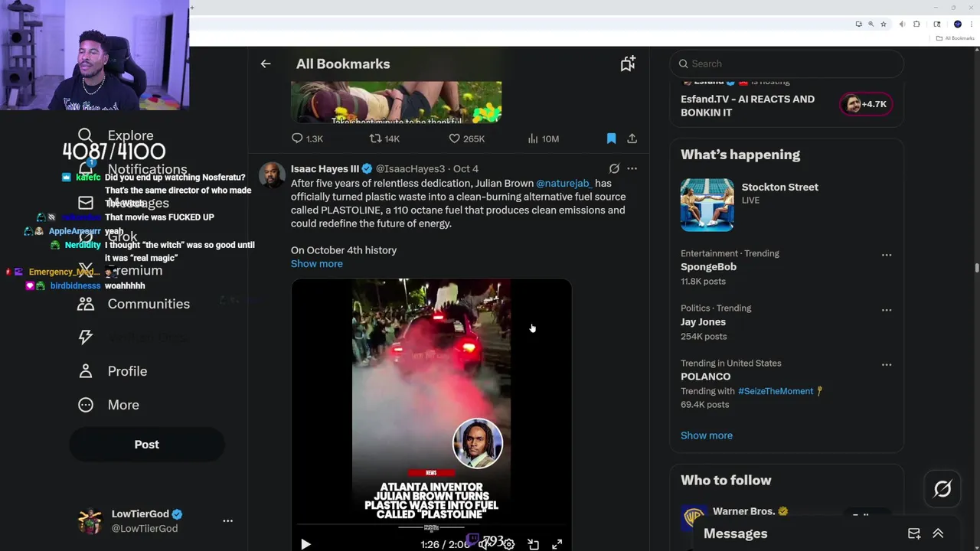
Task: Play the Plastoline video
Action: tap(305, 544)
